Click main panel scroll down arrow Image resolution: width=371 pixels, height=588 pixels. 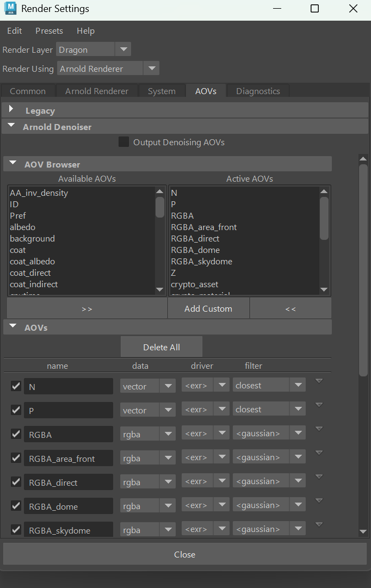(363, 531)
